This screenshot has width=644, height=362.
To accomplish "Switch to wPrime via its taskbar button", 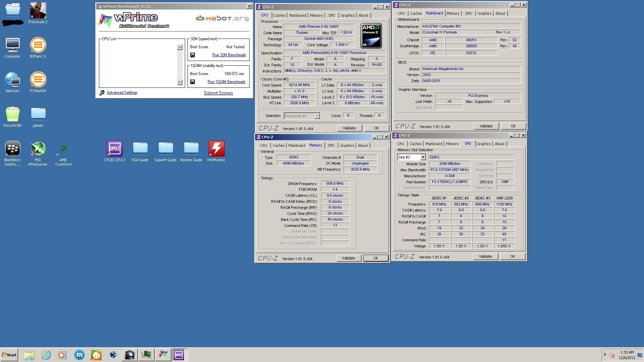I will point(163,355).
